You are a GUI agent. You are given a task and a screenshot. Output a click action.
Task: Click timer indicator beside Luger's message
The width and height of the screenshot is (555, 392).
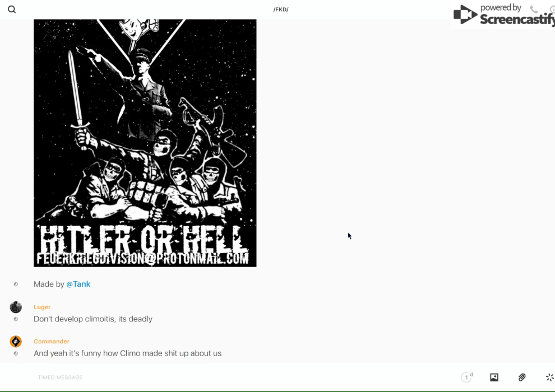(16, 319)
